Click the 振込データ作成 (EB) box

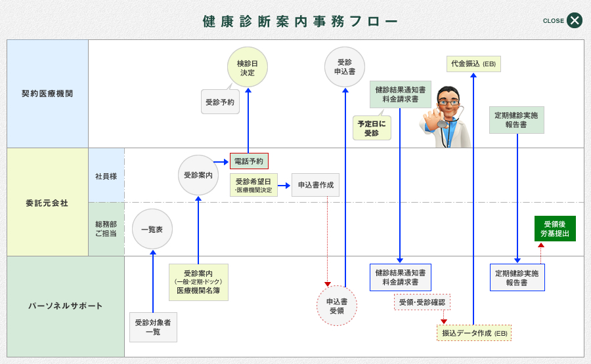point(474,333)
